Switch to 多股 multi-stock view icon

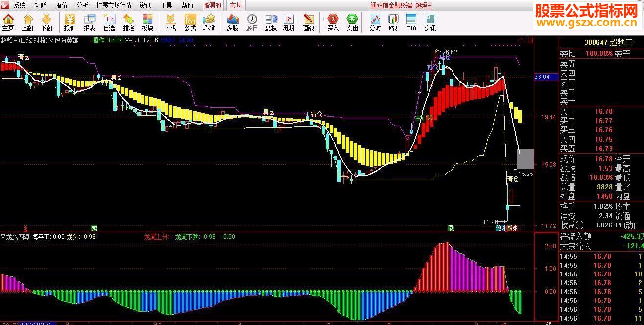[232, 23]
